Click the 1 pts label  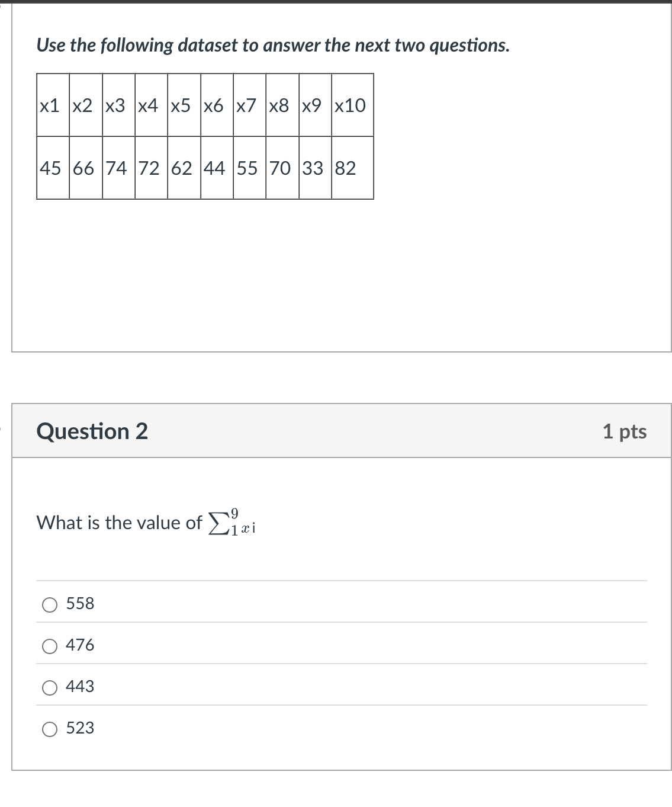coord(625,431)
